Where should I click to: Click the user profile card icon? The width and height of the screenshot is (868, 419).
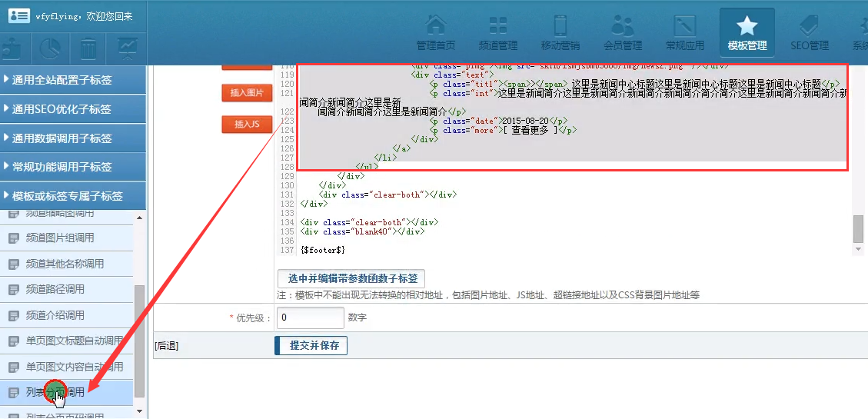coord(18,16)
